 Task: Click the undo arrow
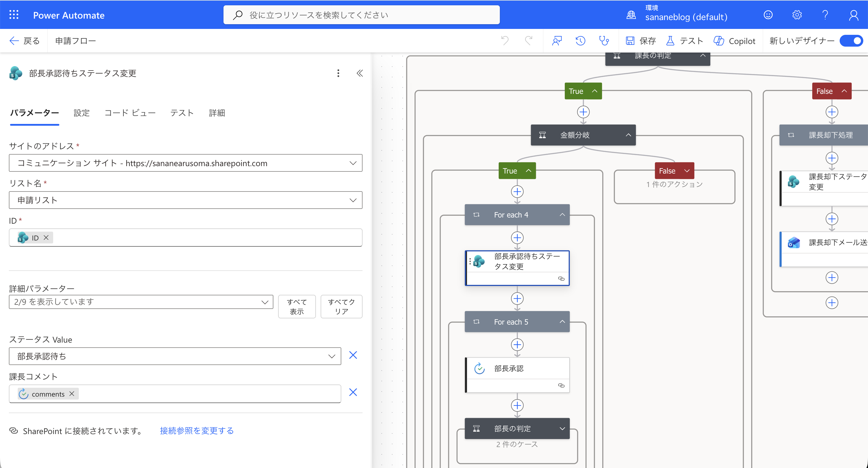coord(505,41)
